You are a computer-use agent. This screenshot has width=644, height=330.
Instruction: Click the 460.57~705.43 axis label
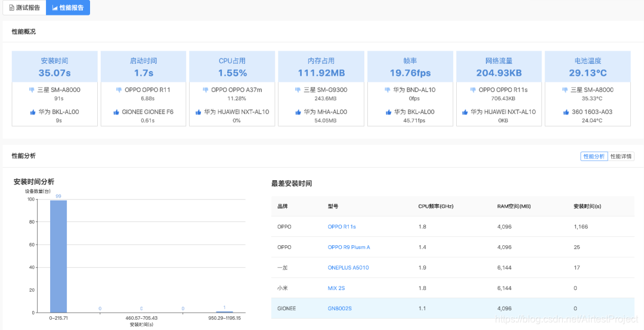(x=141, y=318)
